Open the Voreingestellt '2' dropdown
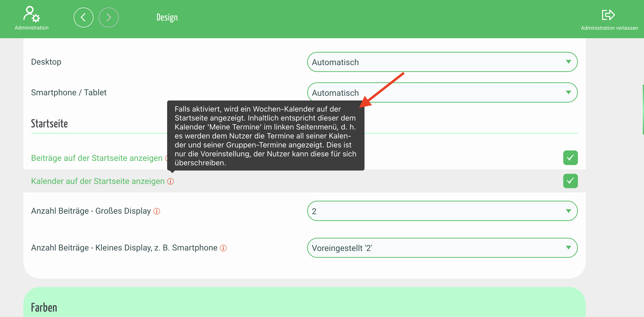644x317 pixels. click(442, 248)
